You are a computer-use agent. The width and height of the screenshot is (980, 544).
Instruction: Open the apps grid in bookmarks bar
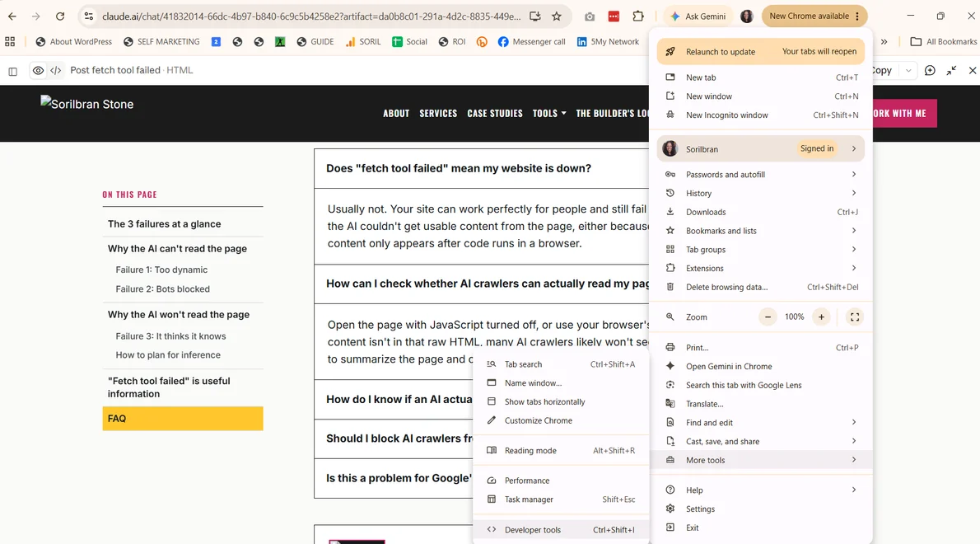(10, 42)
